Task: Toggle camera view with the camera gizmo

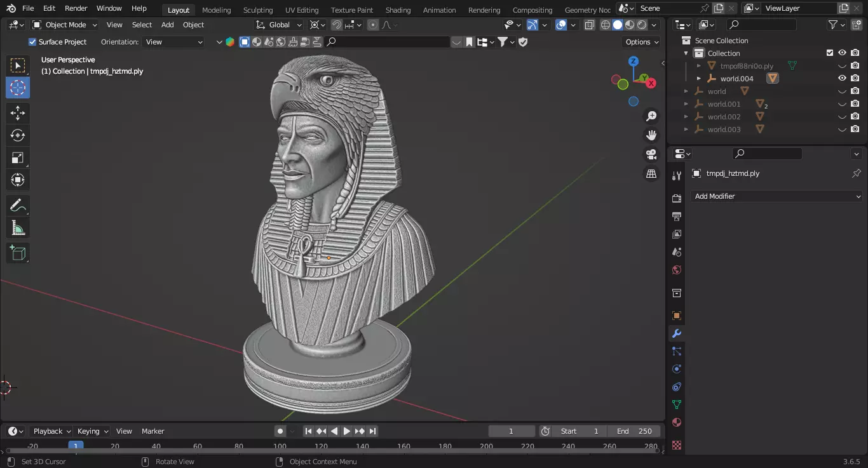Action: [x=651, y=154]
